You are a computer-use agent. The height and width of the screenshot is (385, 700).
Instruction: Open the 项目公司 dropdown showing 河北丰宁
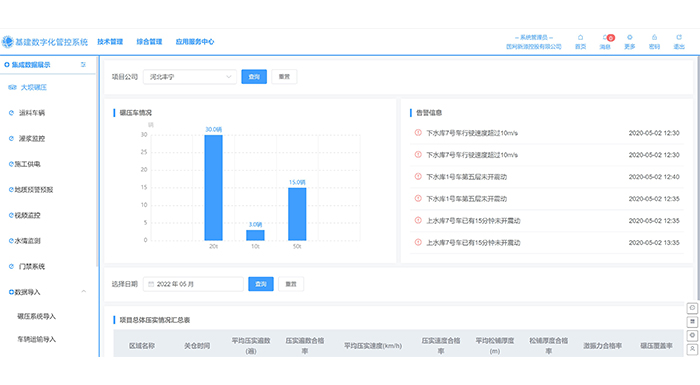pos(190,77)
